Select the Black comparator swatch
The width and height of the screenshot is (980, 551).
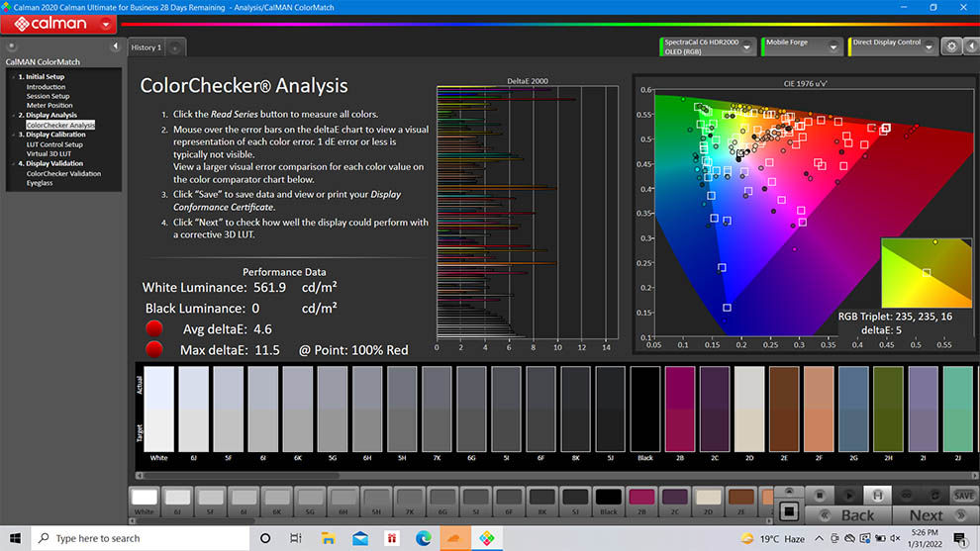click(645, 409)
